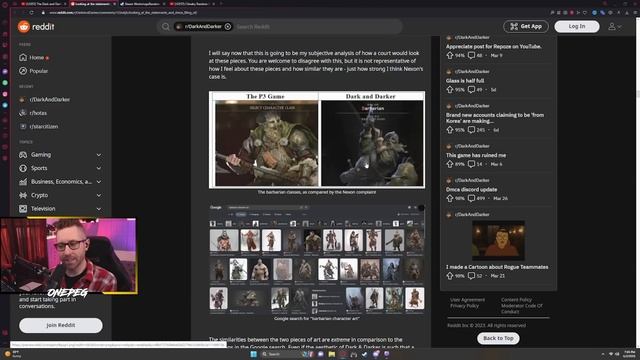640x360 pixels.
Task: Open the 'Dmca discord update' post
Action: click(x=471, y=189)
